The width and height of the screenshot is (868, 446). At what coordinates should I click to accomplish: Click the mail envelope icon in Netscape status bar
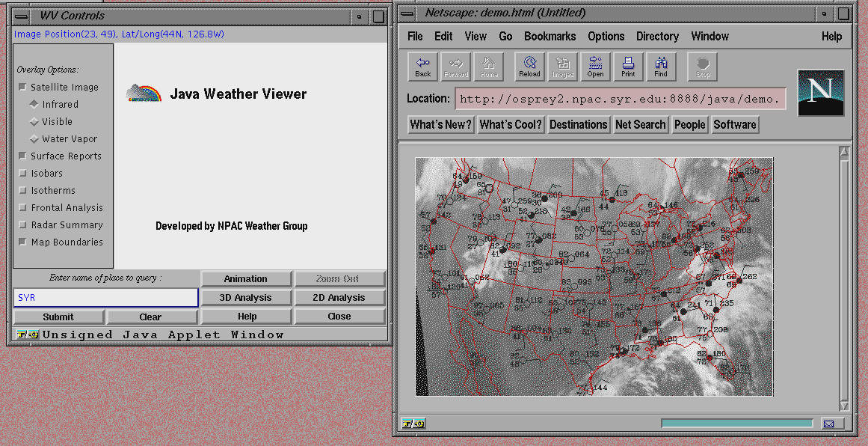[x=828, y=424]
